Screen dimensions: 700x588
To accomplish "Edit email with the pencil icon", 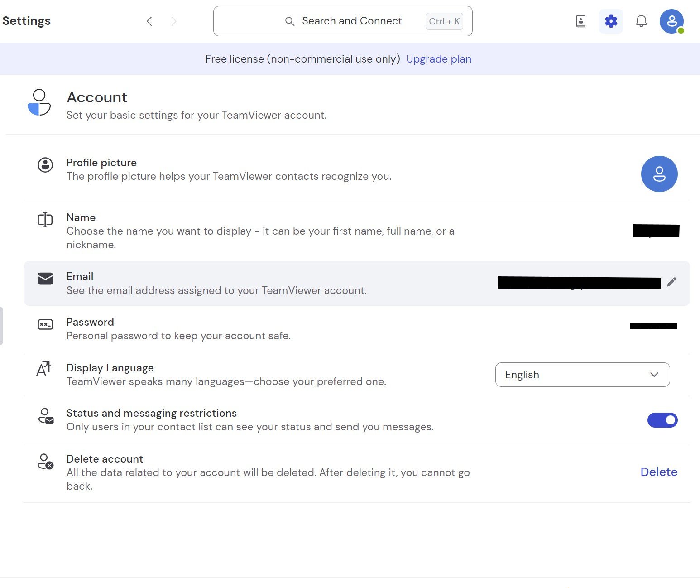I will [672, 282].
